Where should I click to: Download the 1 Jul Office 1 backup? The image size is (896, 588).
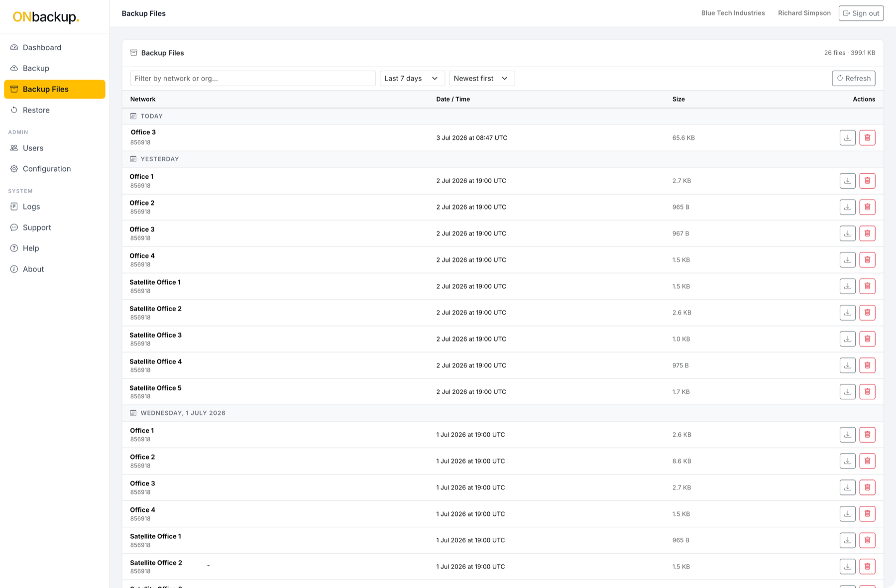[x=847, y=435]
